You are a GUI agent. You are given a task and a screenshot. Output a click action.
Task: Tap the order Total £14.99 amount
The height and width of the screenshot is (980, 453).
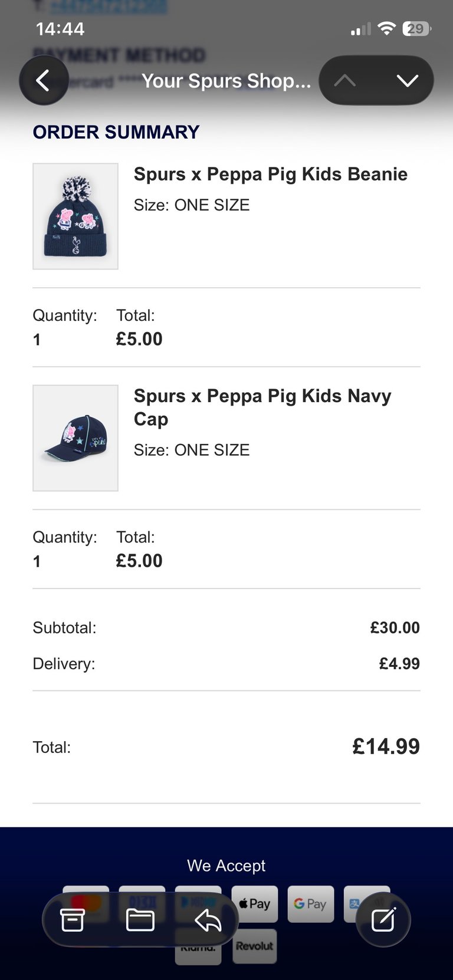click(386, 746)
